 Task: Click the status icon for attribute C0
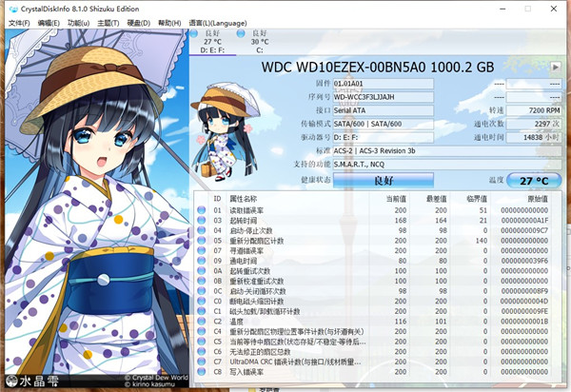pyautogui.click(x=202, y=302)
